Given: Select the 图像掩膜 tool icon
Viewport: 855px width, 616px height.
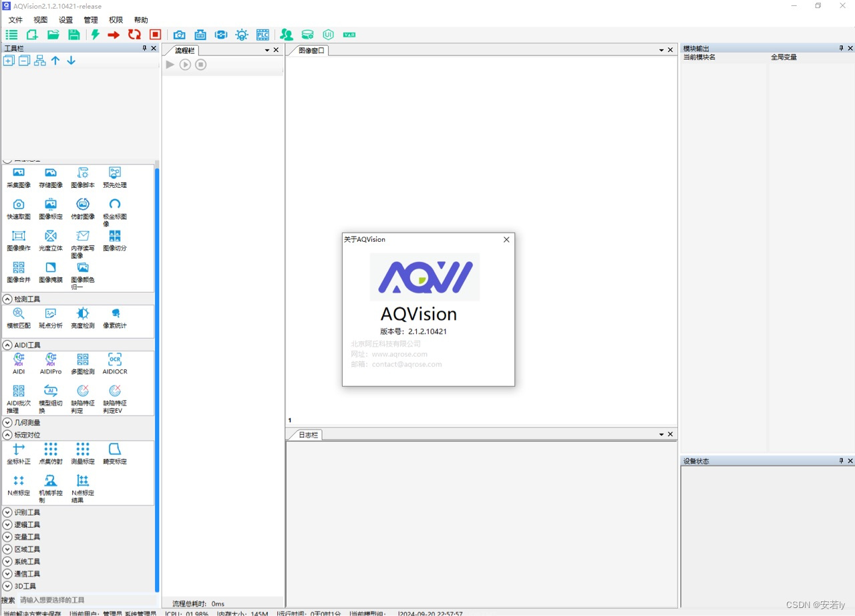Looking at the screenshot, I should point(51,267).
